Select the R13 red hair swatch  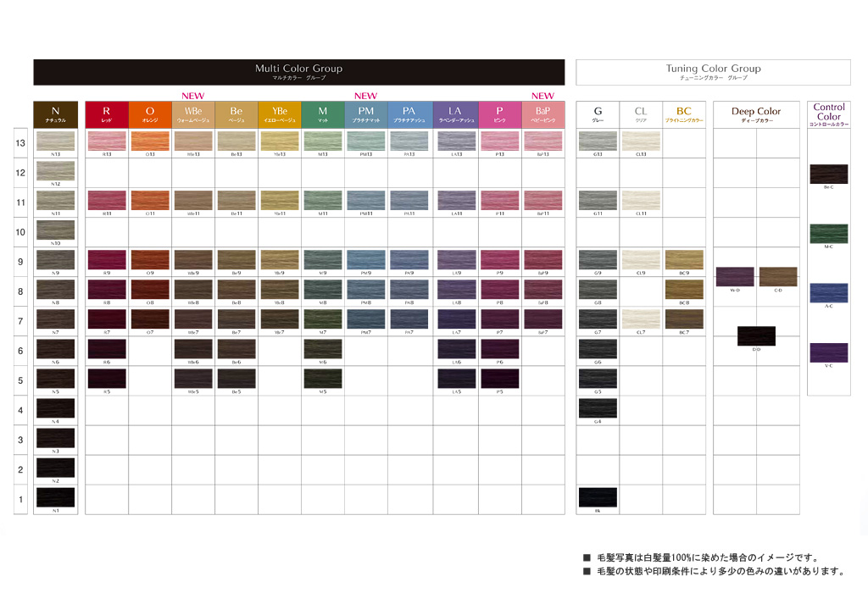click(x=107, y=141)
